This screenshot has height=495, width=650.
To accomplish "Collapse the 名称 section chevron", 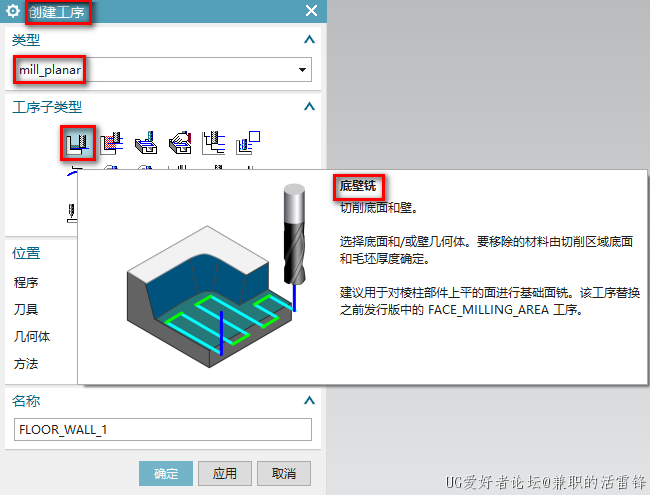I will click(309, 401).
